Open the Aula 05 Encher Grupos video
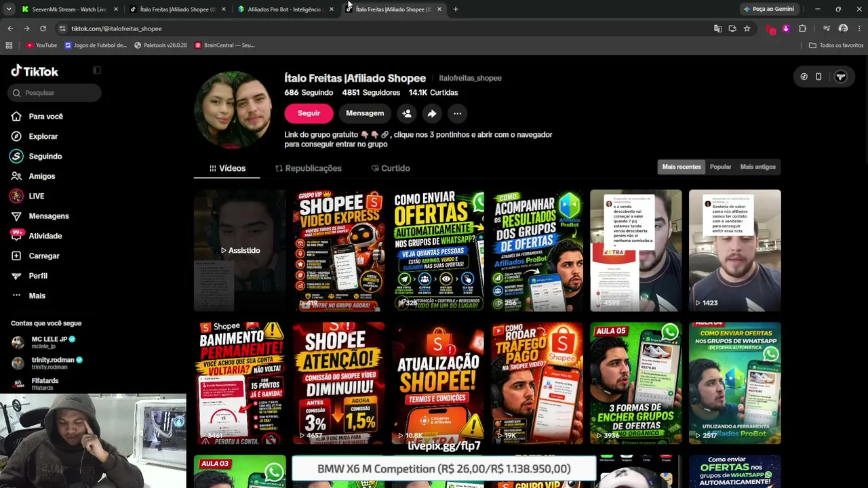 [635, 383]
